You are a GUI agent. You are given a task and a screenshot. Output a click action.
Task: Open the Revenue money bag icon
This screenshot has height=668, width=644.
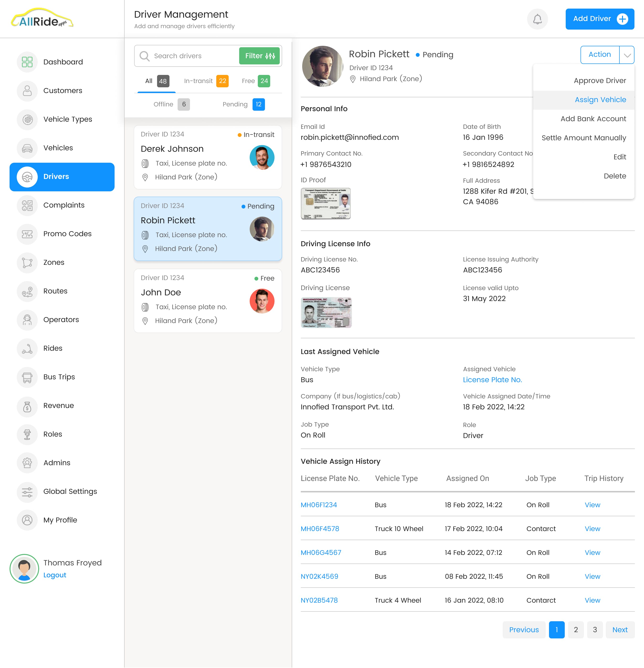[x=27, y=406]
